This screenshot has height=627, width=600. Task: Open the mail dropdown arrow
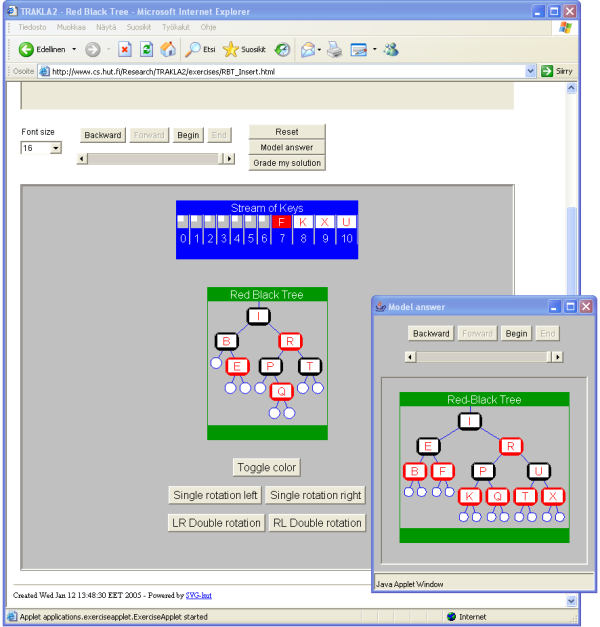[x=319, y=50]
